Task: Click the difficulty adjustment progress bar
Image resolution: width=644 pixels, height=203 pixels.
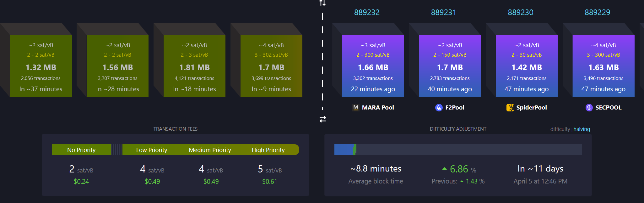Action: pos(458,149)
